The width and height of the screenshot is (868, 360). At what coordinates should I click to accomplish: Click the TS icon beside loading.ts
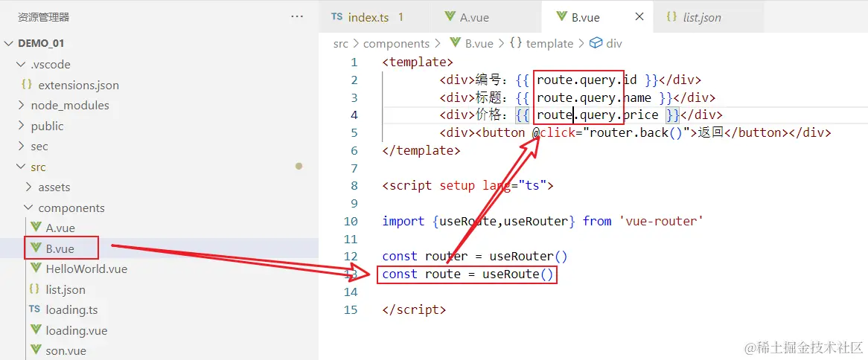pyautogui.click(x=34, y=309)
